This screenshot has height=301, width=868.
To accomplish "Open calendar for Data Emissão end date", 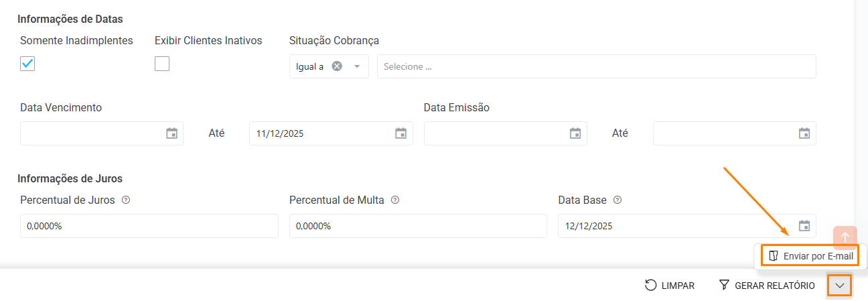I will 804,133.
